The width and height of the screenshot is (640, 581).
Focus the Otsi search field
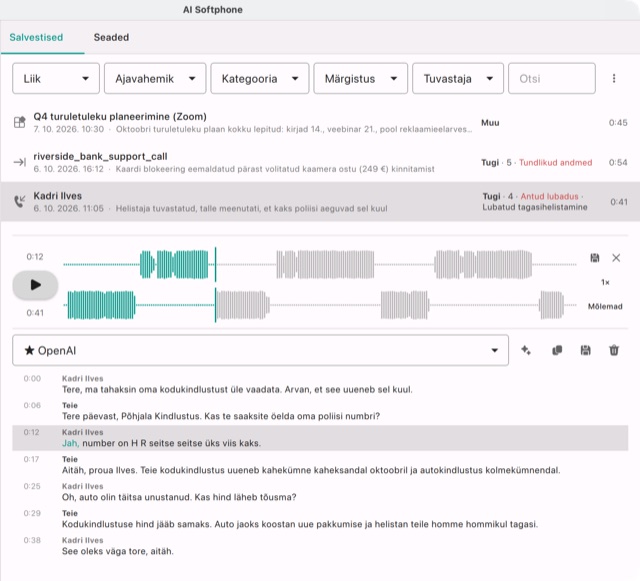click(552, 78)
